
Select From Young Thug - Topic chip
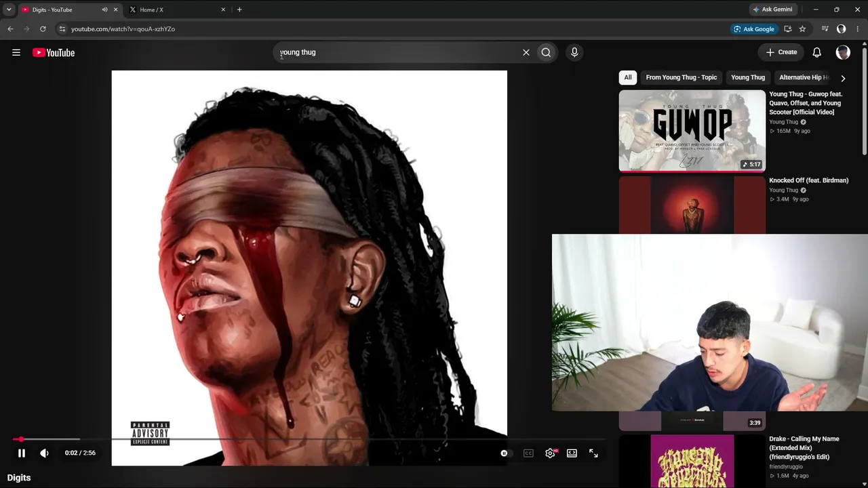pyautogui.click(x=681, y=77)
